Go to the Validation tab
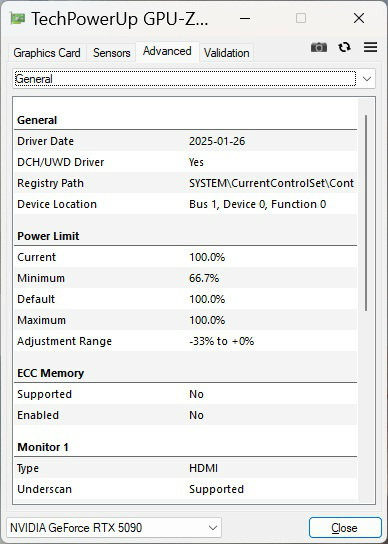 (226, 53)
